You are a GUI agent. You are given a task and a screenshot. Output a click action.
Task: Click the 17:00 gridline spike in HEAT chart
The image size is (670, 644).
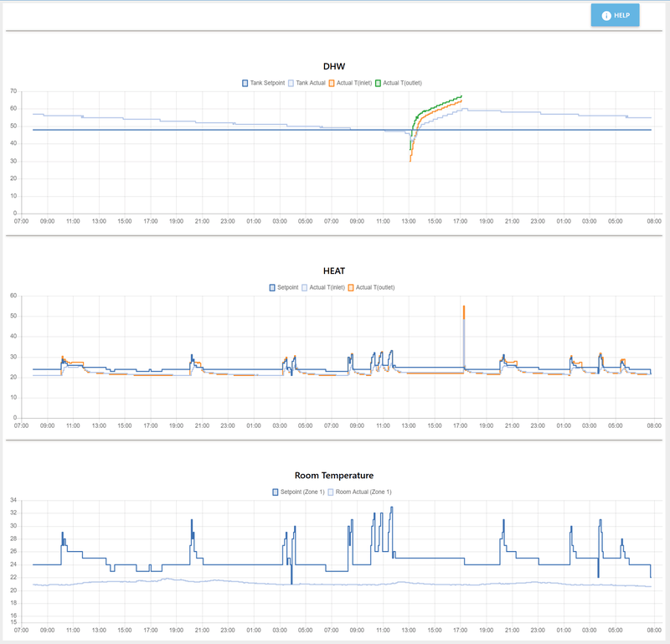(x=464, y=337)
